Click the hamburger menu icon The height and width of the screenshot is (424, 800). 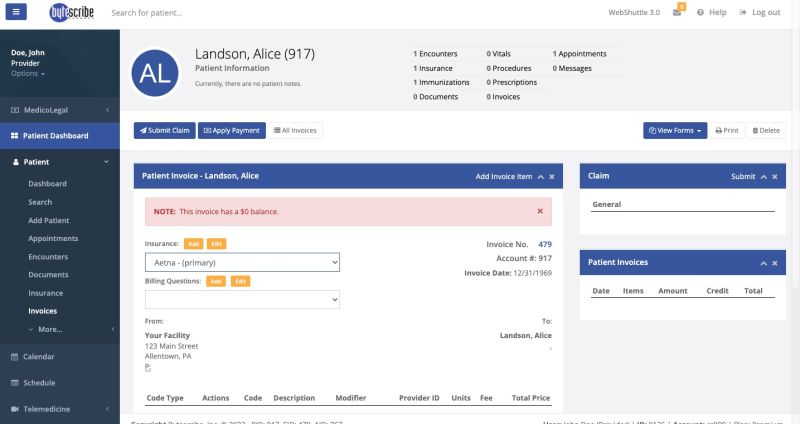19,12
